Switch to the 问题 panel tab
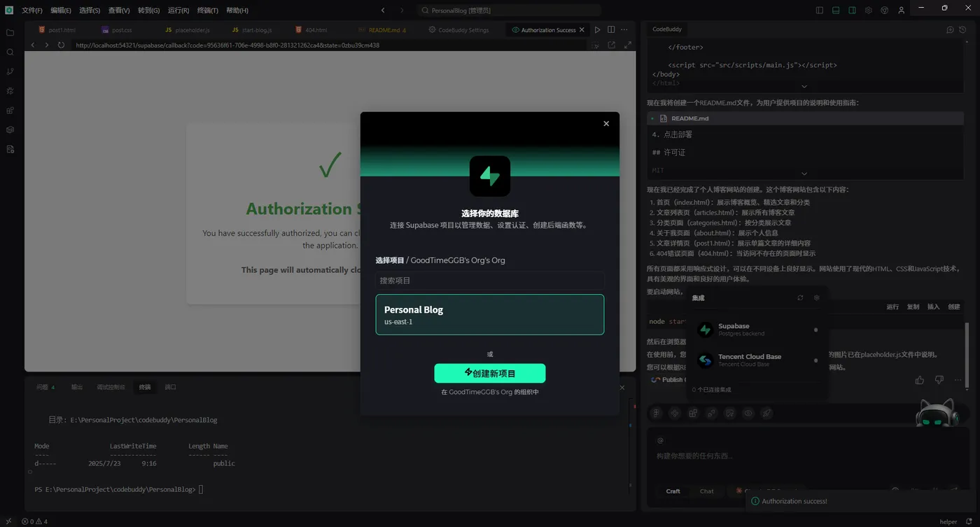 (x=45, y=387)
